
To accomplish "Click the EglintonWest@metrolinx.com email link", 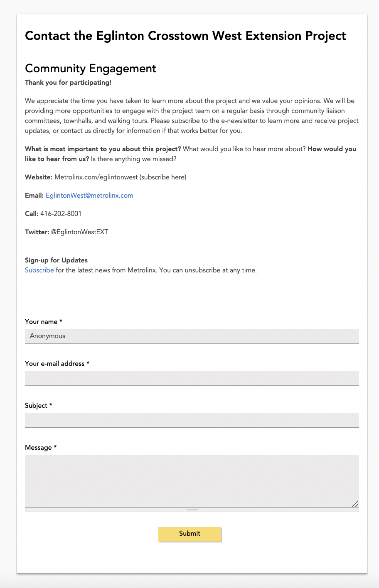I will tap(89, 196).
